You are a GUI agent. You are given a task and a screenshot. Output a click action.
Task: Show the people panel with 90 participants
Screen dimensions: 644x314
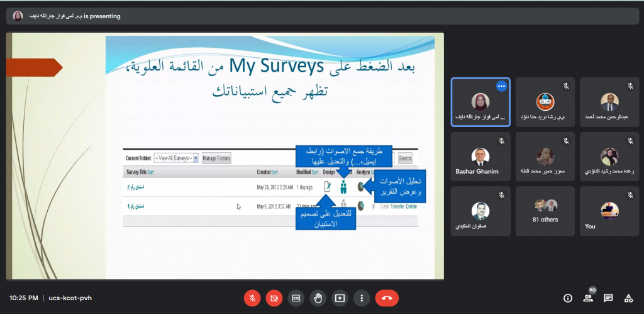[588, 298]
